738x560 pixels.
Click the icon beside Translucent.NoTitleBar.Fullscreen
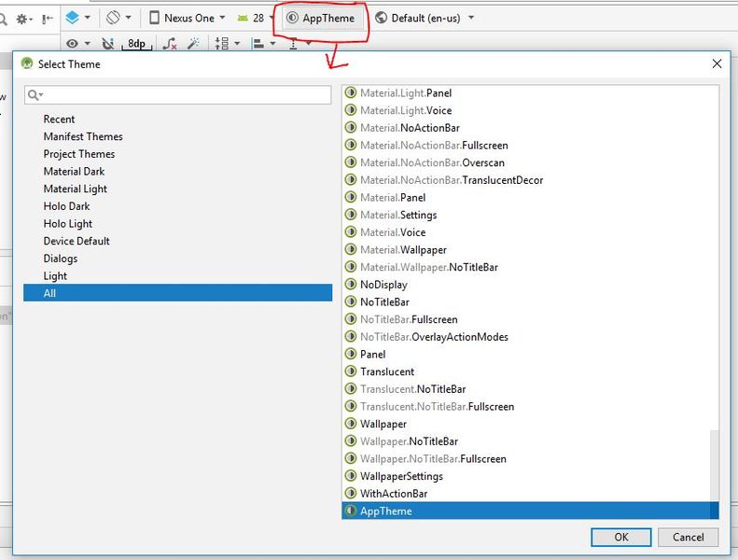351,406
